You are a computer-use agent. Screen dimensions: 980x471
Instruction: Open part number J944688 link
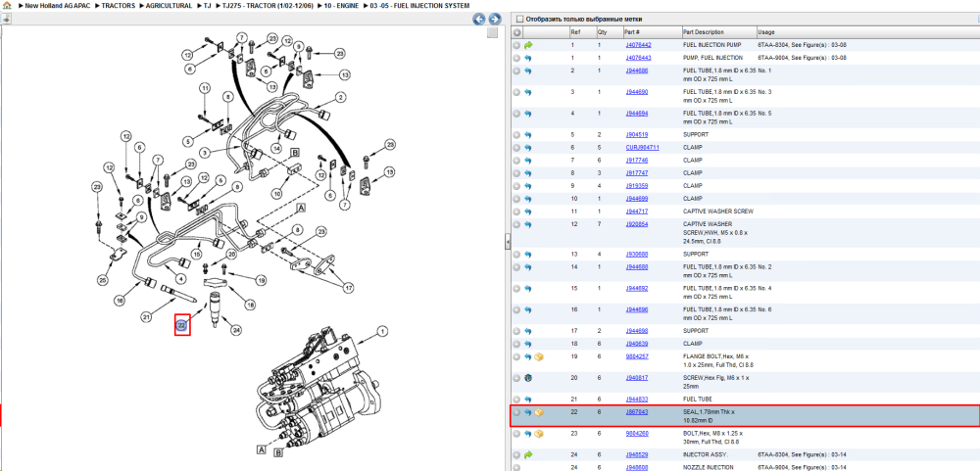(637, 267)
